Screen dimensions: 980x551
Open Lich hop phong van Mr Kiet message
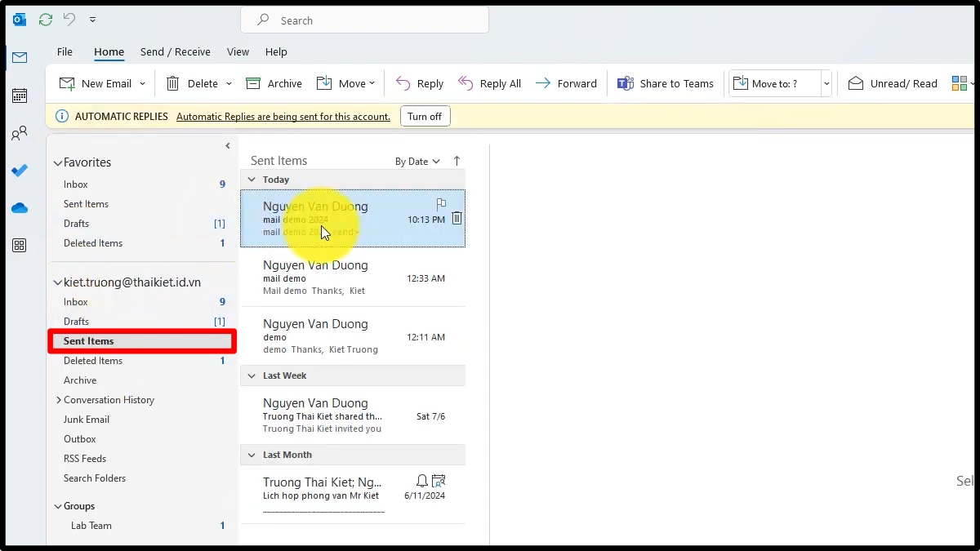[x=353, y=495]
